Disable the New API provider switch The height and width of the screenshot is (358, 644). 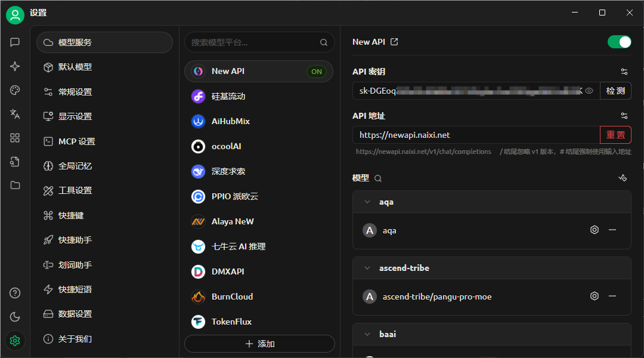[619, 42]
